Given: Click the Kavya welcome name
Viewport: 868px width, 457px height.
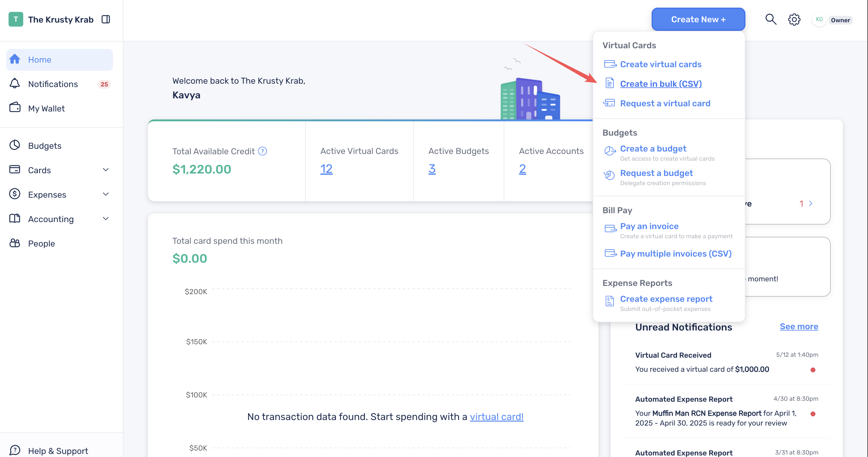Looking at the screenshot, I should [186, 95].
